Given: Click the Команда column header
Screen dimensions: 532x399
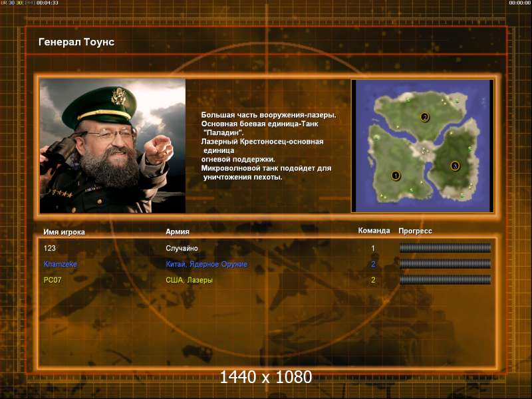Looking at the screenshot, I should (x=374, y=231).
